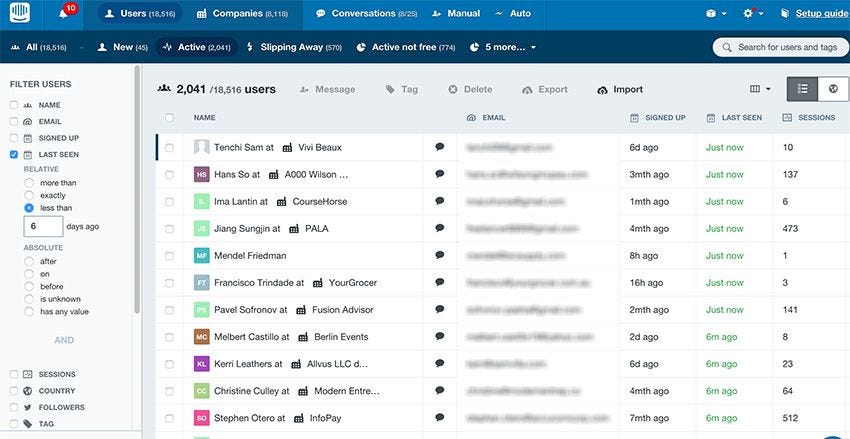Image resolution: width=850 pixels, height=439 pixels.
Task: Select the 'less than' radio button
Action: 29,208
